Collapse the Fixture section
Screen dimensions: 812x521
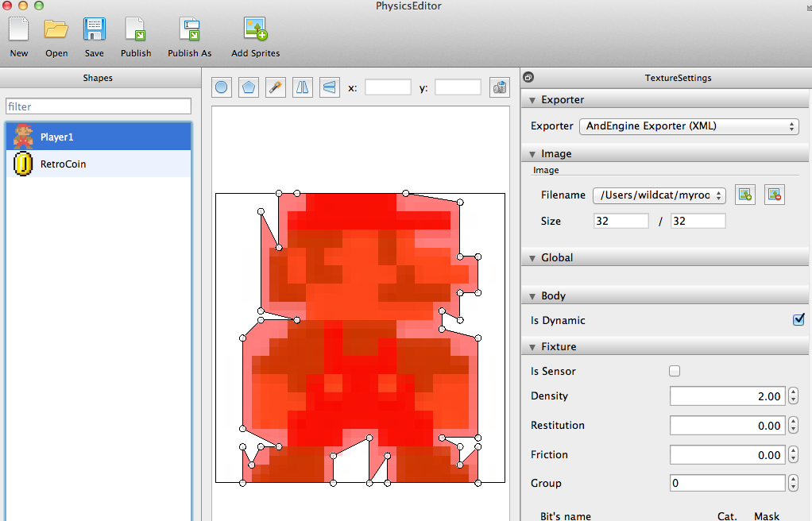coord(532,347)
